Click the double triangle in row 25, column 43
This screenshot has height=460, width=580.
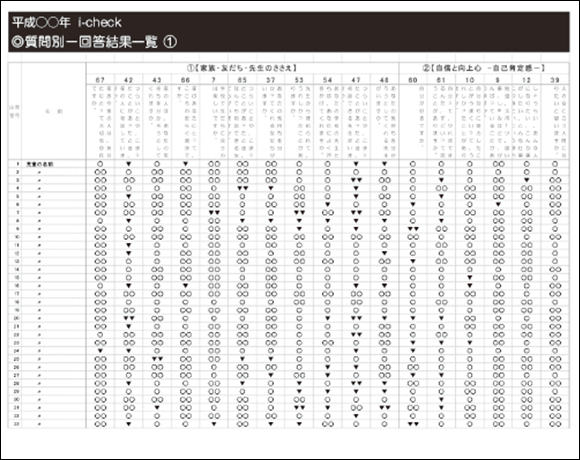(x=157, y=359)
